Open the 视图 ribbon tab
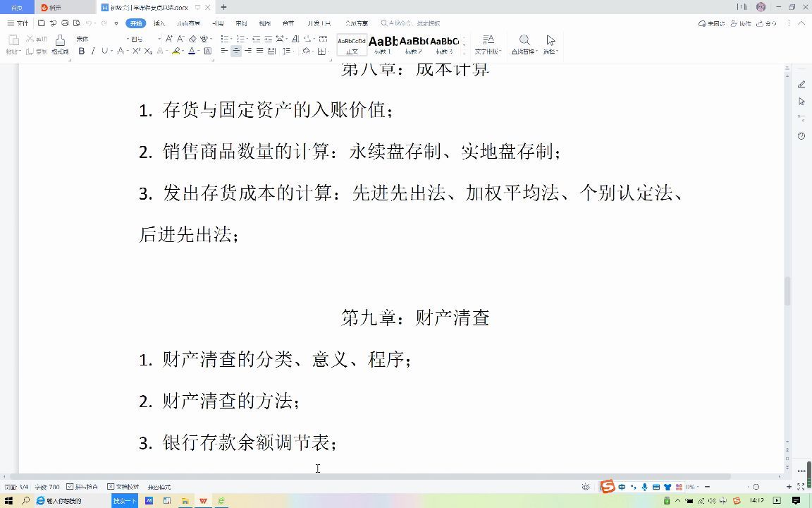This screenshot has width=812, height=508. click(x=264, y=23)
